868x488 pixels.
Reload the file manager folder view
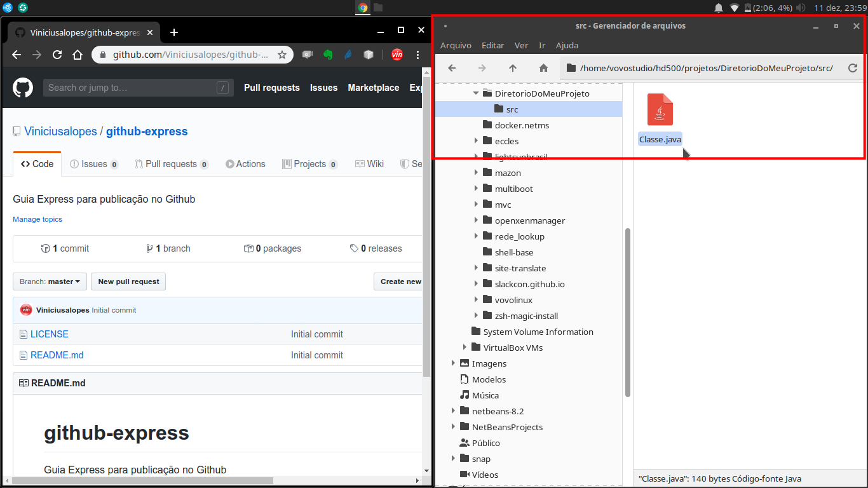pos(853,68)
